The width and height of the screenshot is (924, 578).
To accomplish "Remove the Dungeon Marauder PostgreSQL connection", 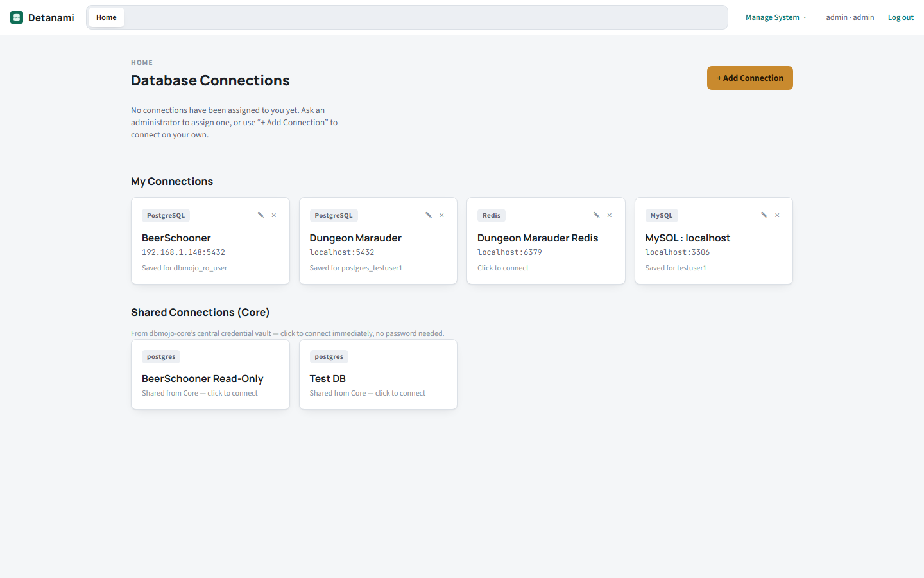I will click(441, 215).
